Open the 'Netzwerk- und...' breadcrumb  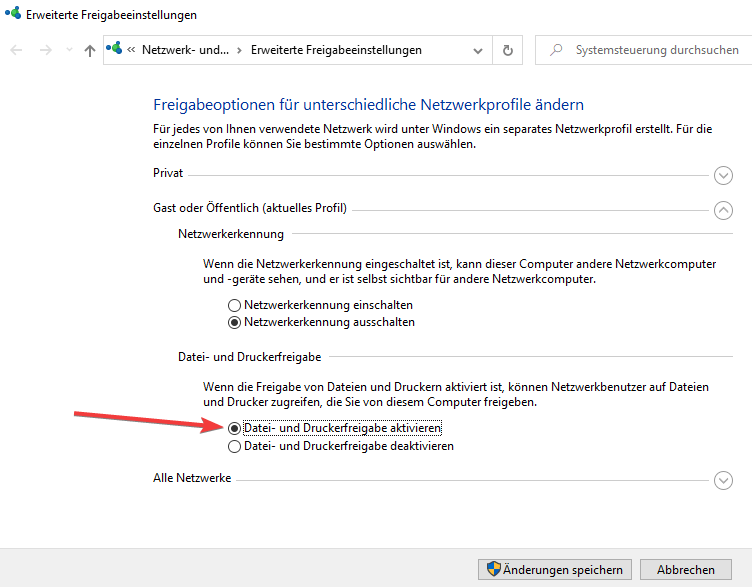pos(185,50)
